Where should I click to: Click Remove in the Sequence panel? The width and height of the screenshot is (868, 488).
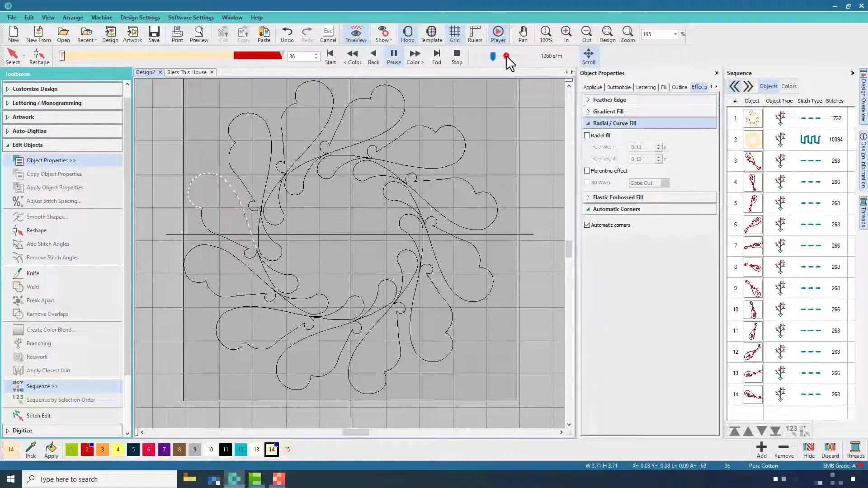[x=783, y=450]
